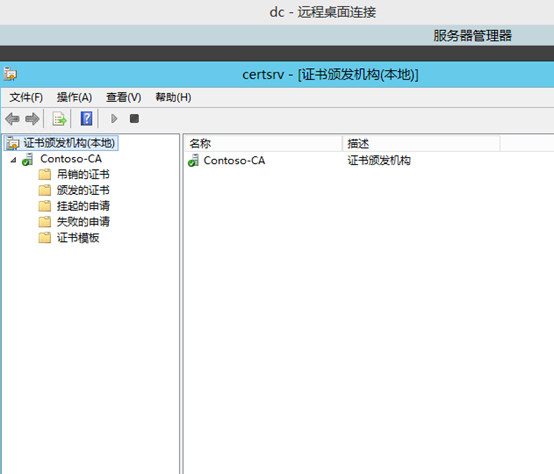
Task: Open the 文件(F) menu
Action: pyautogui.click(x=26, y=97)
